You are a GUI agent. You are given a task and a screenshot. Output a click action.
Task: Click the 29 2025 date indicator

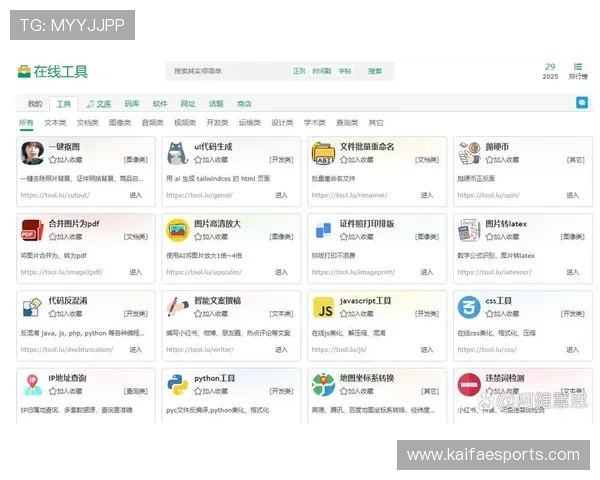coord(550,71)
